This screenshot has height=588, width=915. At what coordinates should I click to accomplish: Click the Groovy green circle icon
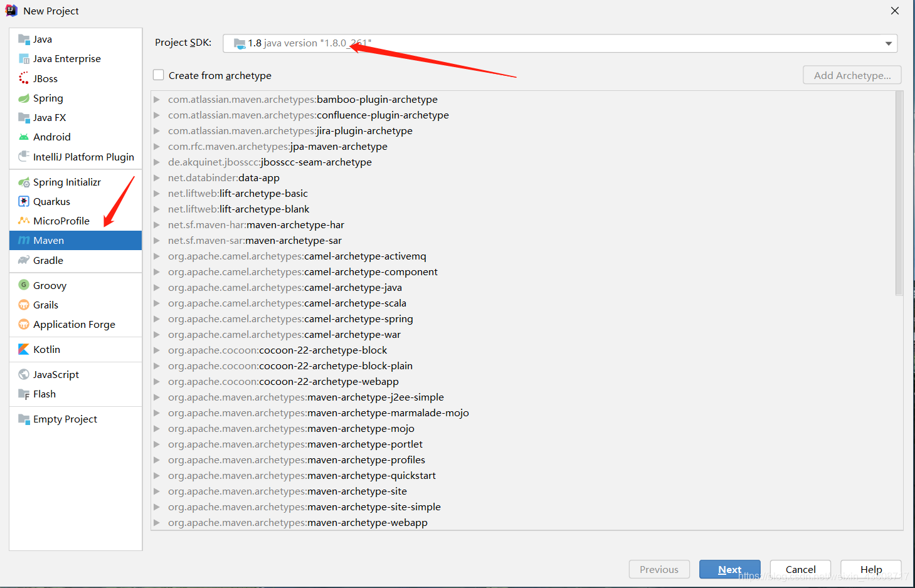coord(24,285)
